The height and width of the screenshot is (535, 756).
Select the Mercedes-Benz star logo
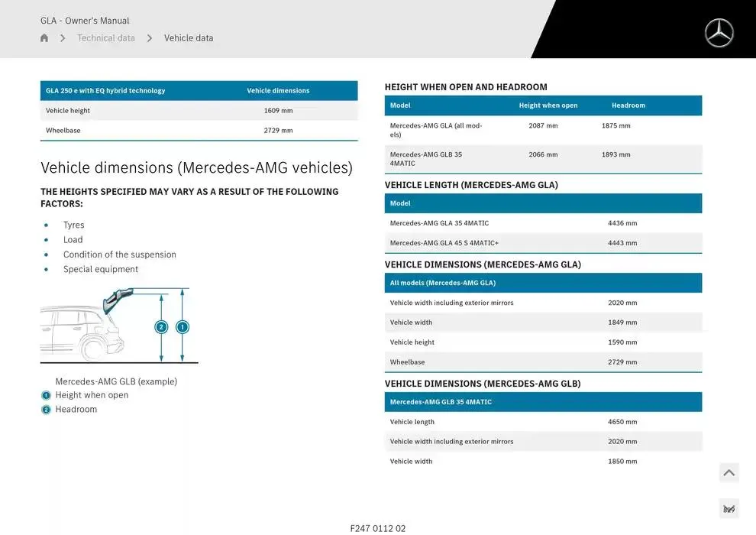[x=719, y=33]
